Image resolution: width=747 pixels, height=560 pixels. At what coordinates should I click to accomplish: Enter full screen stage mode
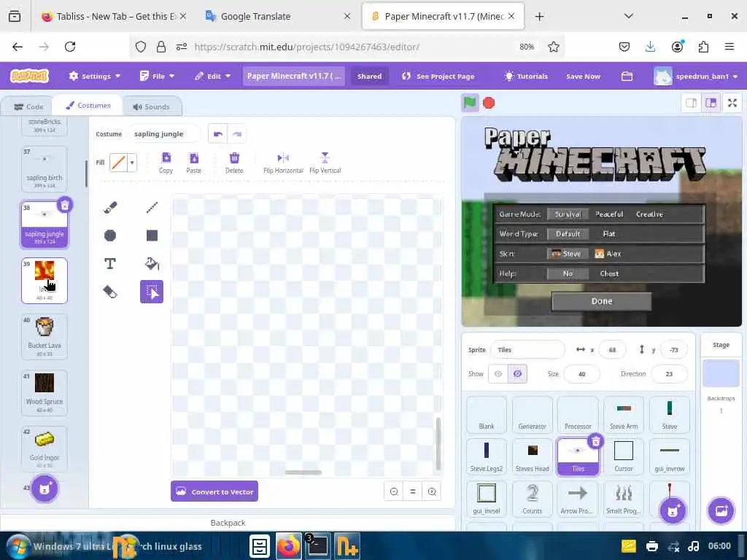732,103
